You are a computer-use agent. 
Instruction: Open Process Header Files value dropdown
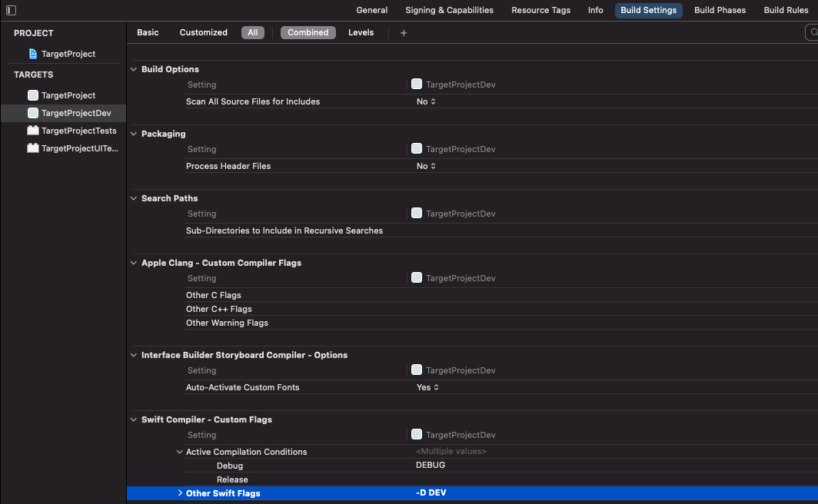tap(426, 166)
